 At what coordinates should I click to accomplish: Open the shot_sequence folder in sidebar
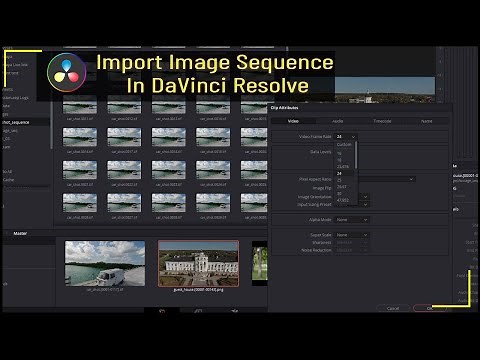[x=25, y=122]
